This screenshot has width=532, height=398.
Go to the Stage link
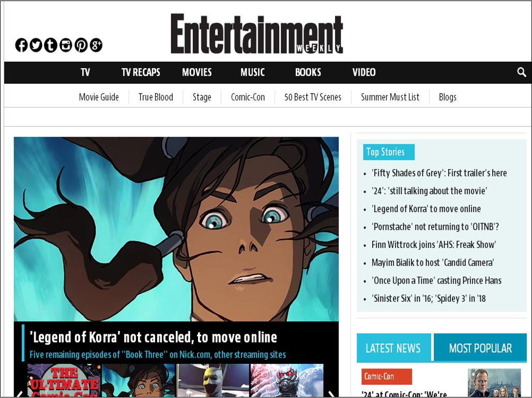(202, 97)
